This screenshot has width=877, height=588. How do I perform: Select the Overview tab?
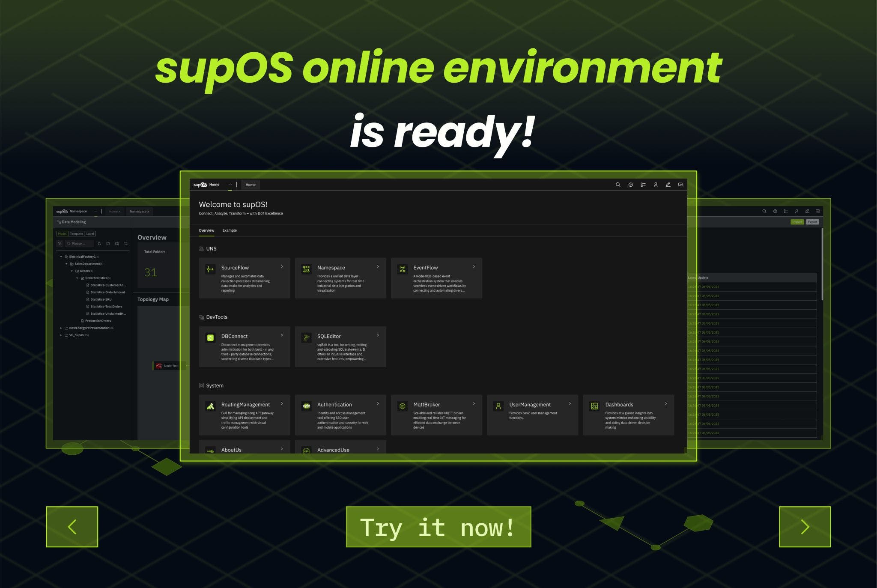[x=206, y=230]
